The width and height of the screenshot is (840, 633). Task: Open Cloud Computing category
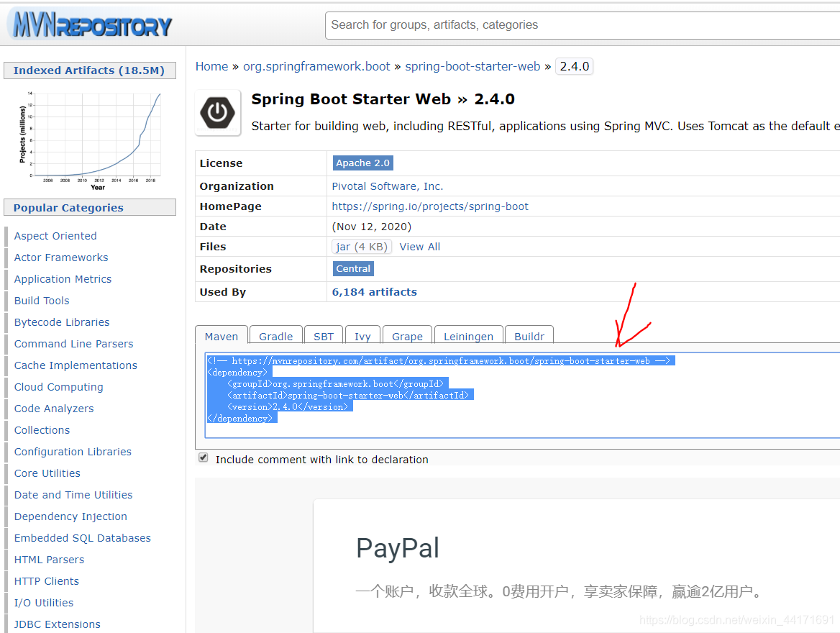pyautogui.click(x=58, y=387)
